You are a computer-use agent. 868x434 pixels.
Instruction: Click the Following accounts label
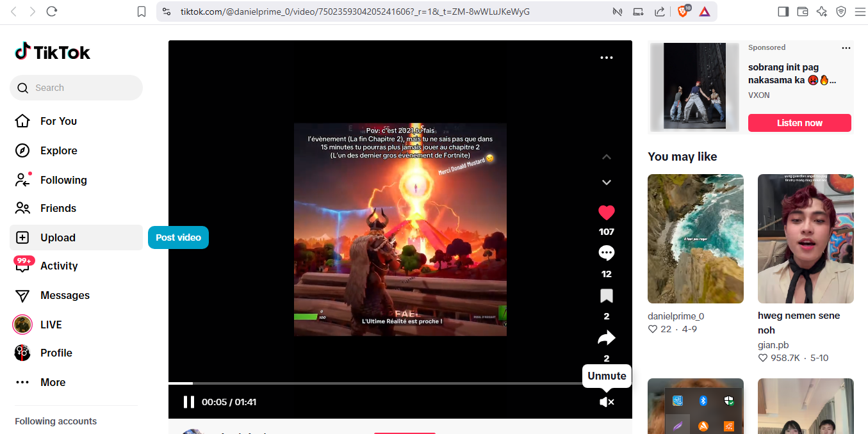tap(56, 421)
